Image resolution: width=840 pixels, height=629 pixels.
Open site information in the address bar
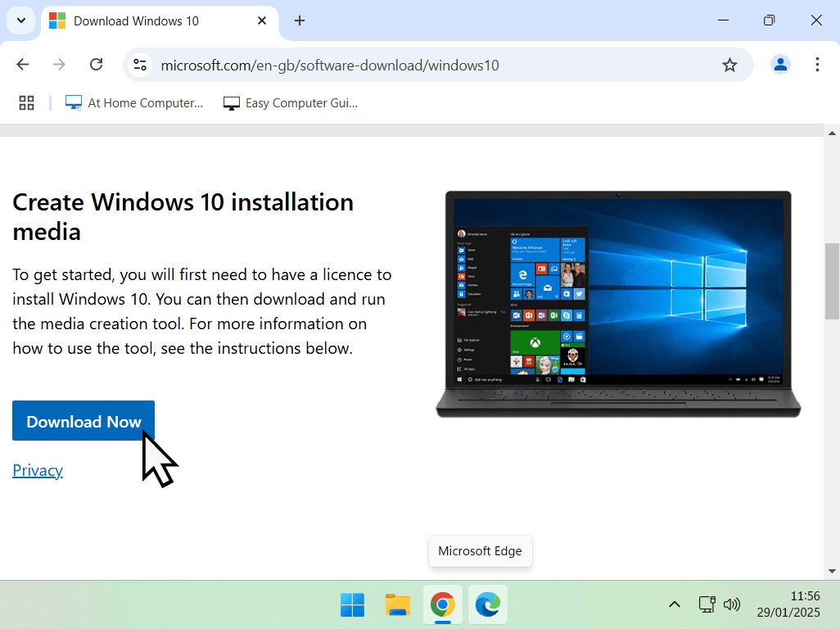[x=139, y=64]
